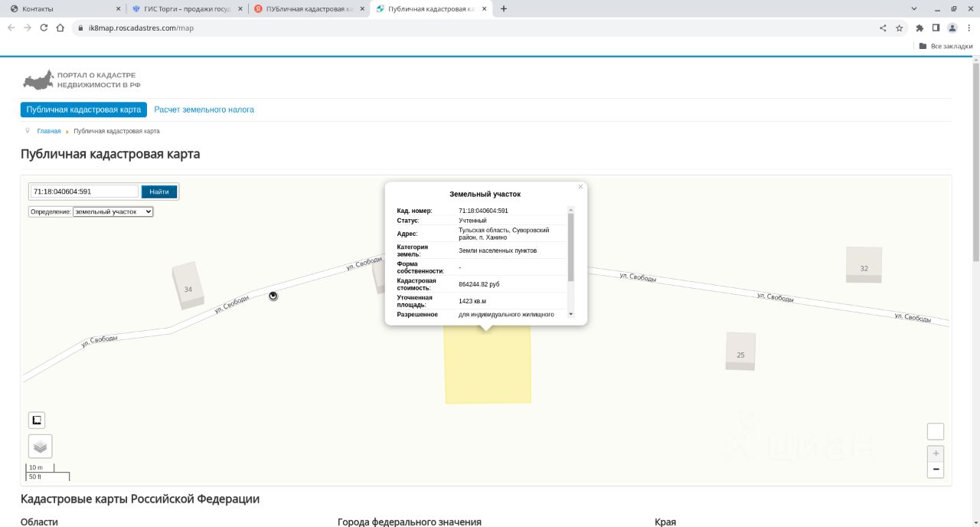980x527 pixels.
Task: Click the cadastral number search field
Action: pyautogui.click(x=84, y=191)
